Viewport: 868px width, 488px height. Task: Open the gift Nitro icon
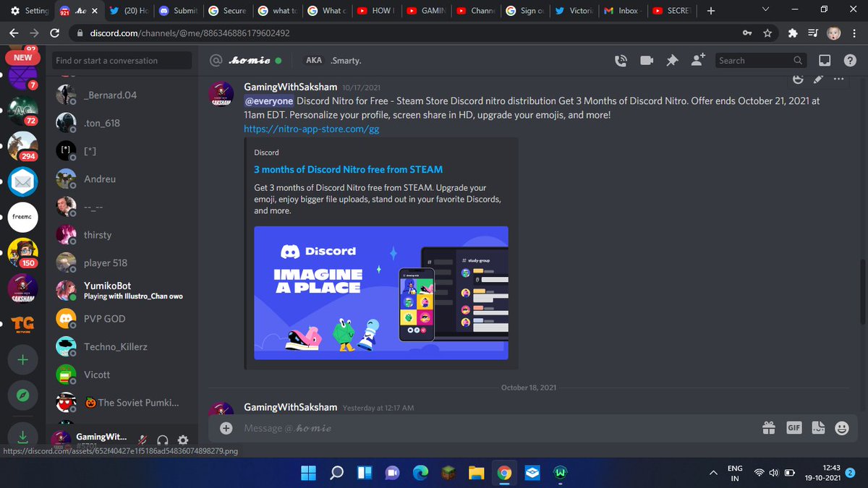click(x=769, y=428)
